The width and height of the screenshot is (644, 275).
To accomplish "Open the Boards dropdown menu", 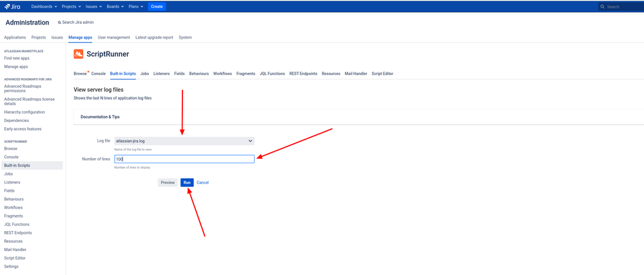I will 115,6.
